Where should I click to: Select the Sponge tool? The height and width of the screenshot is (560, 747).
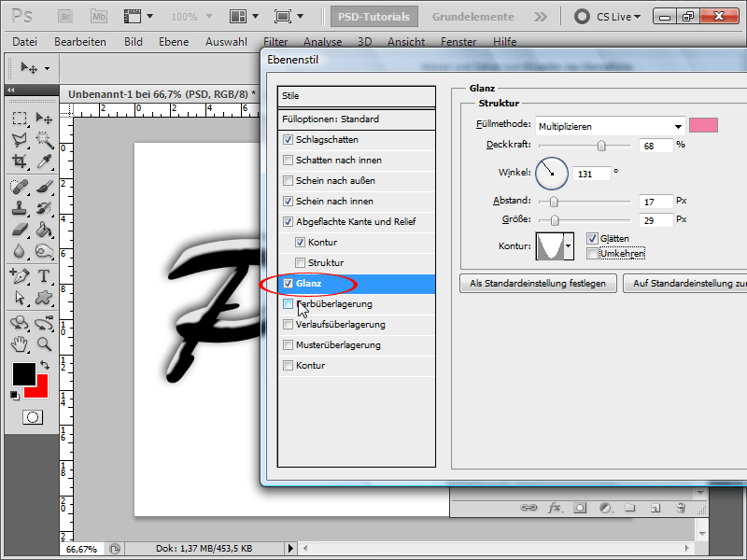[x=44, y=251]
